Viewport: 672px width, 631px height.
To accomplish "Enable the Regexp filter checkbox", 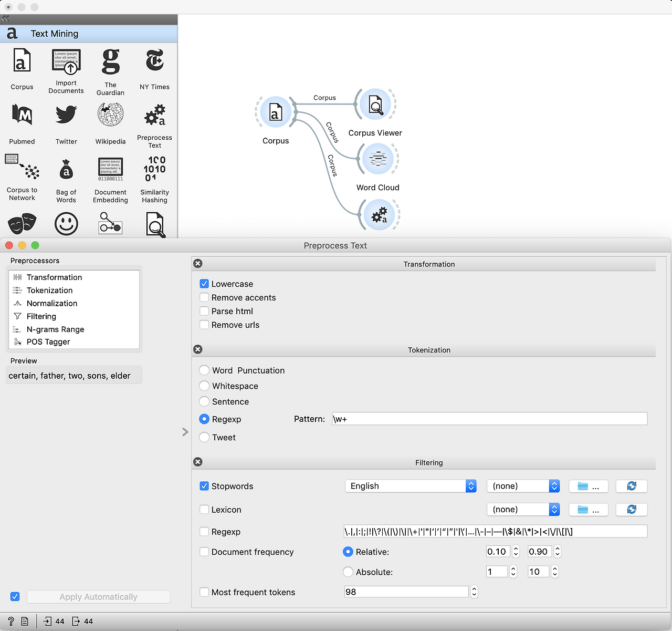I will [205, 532].
